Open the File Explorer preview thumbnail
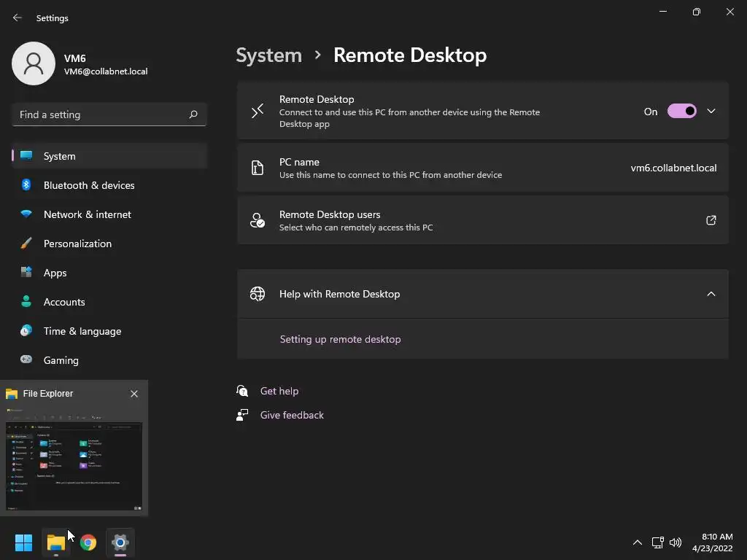The width and height of the screenshot is (747, 560). pyautogui.click(x=74, y=464)
